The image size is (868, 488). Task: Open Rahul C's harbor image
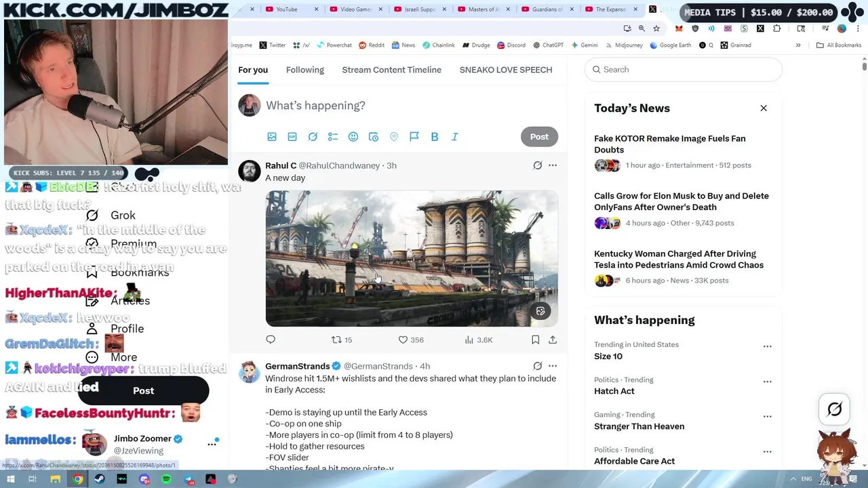[x=412, y=258]
